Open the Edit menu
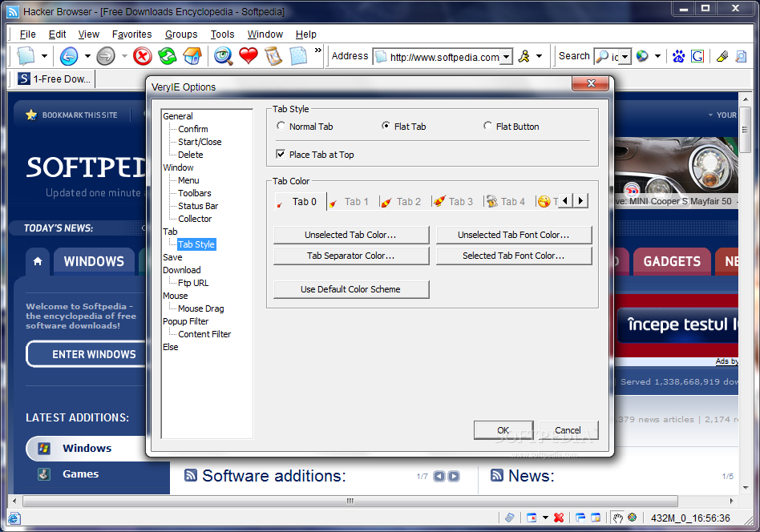Viewport: 760px width, 532px height. 57,34
